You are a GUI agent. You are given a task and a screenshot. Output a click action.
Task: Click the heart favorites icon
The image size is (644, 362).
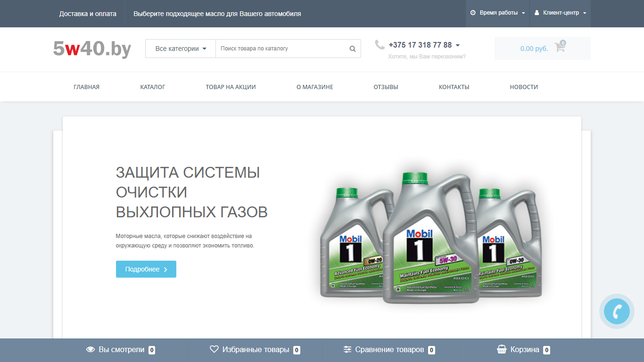pyautogui.click(x=214, y=349)
